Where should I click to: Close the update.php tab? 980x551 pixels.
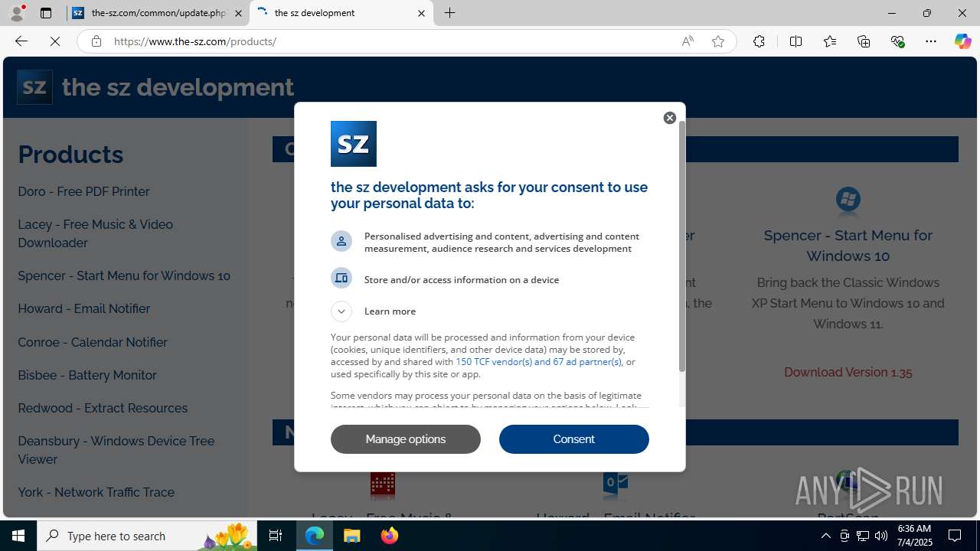coord(238,13)
